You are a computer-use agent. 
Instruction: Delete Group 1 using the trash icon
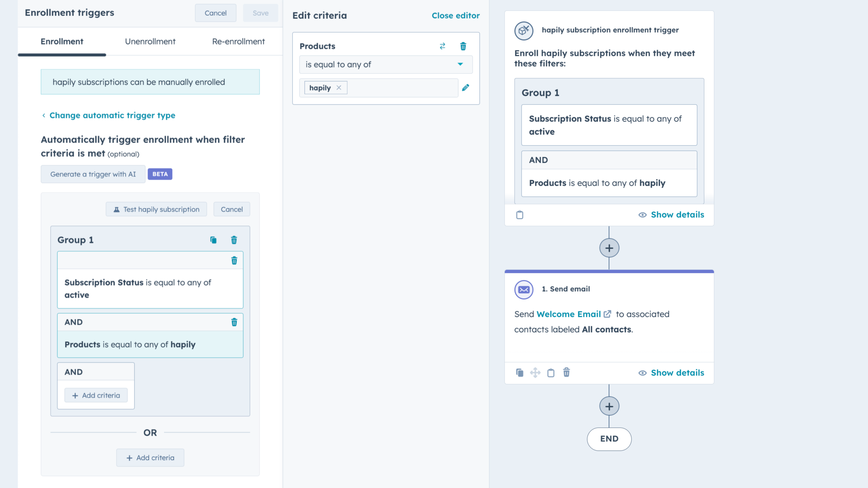[234, 240]
